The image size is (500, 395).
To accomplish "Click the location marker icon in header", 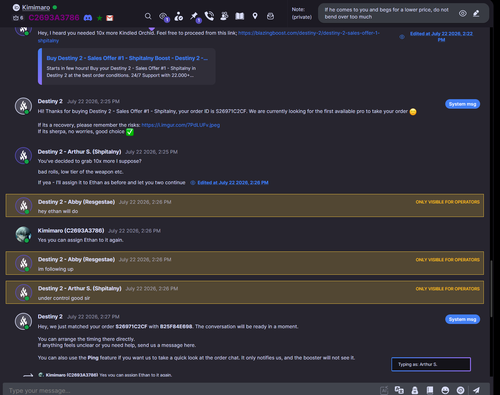I will coord(255,16).
